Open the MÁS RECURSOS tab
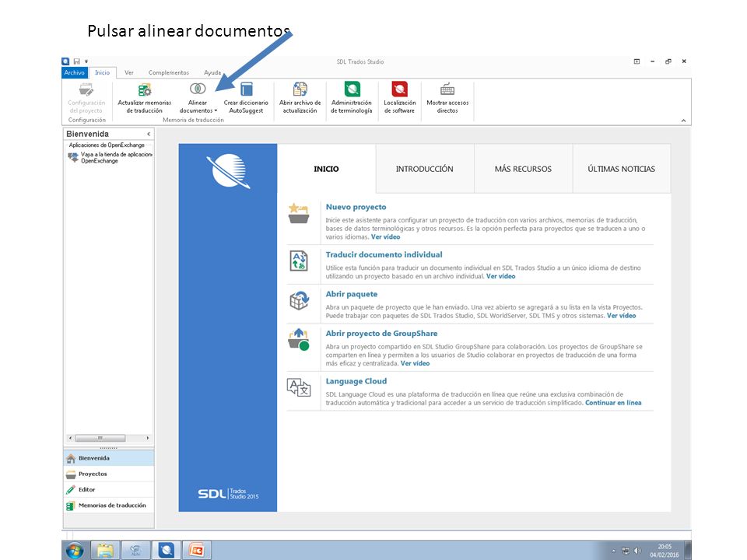Image resolution: width=747 pixels, height=560 pixels. (x=523, y=169)
